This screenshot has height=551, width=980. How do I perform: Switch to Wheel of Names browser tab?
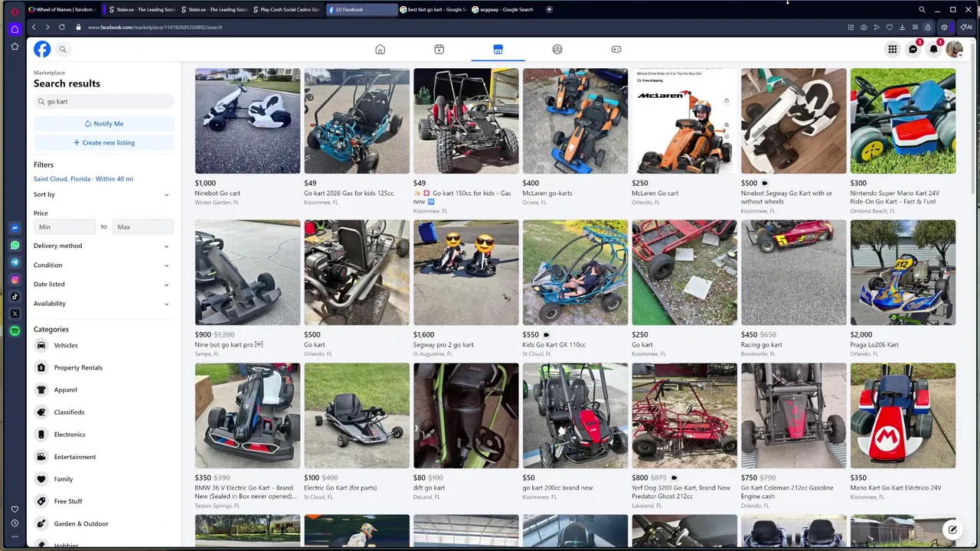point(61,9)
